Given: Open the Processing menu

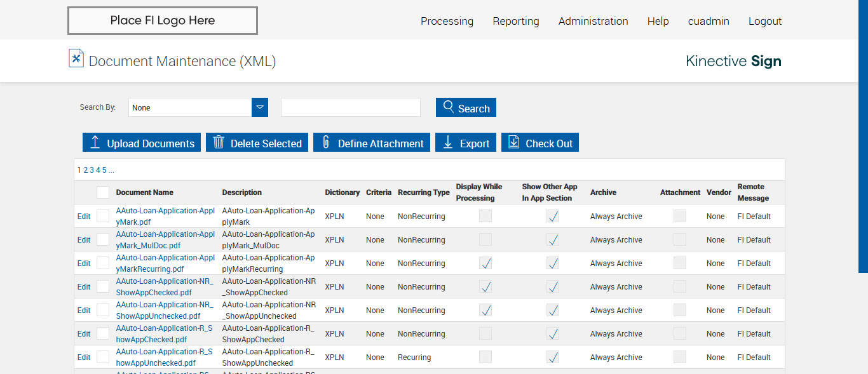Looking at the screenshot, I should [447, 21].
